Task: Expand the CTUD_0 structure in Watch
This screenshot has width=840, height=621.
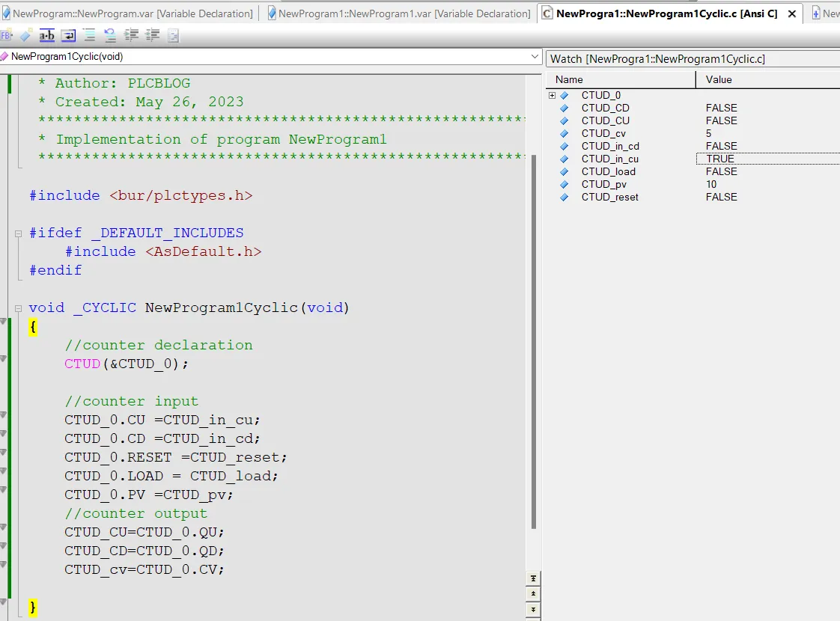Action: click(x=553, y=95)
